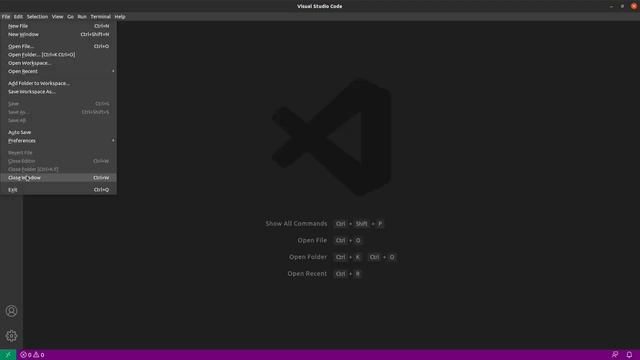
Task: Click the feedback icon in status bar
Action: pos(615,355)
